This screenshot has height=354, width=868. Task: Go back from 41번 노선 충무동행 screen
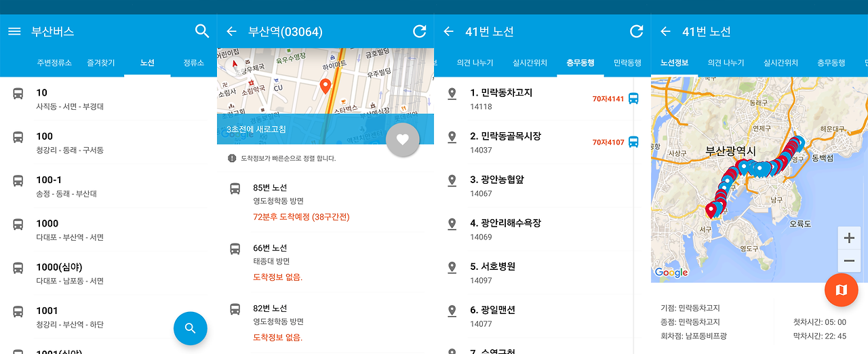448,31
